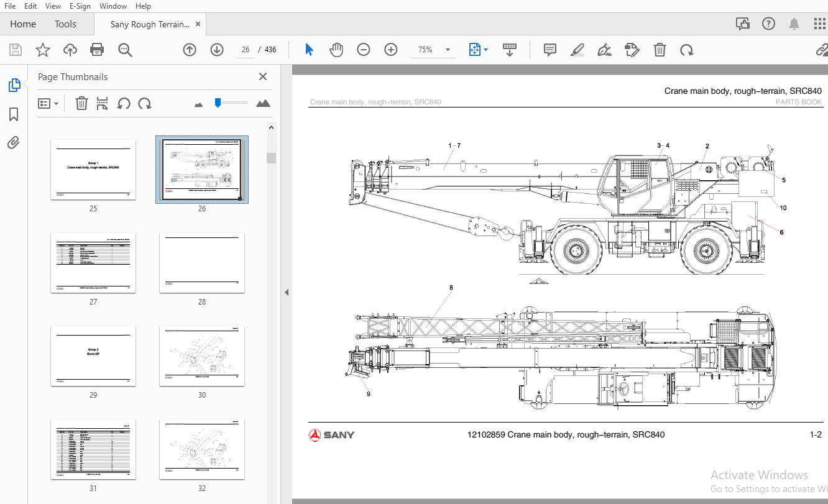Open the chat share icon top right
828x504 pixels.
743,24
